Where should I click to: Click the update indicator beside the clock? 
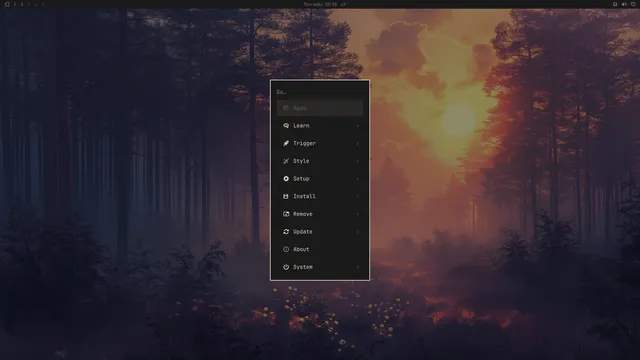click(x=343, y=4)
